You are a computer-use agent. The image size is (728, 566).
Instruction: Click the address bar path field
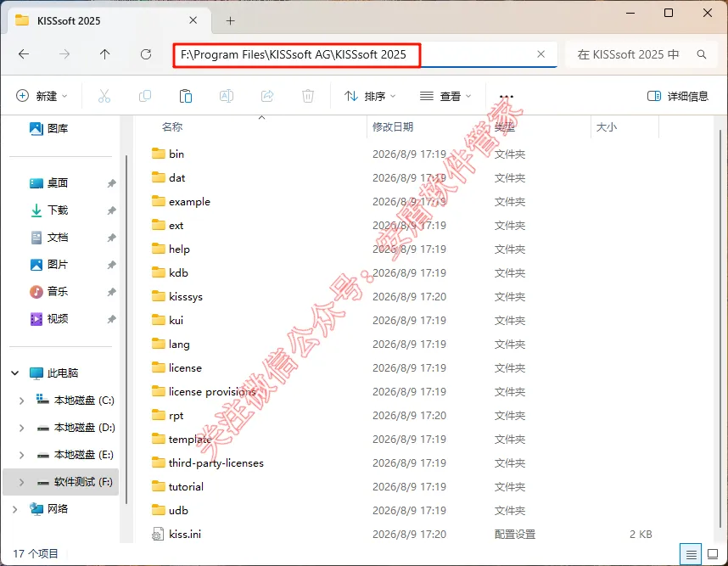[x=365, y=55]
